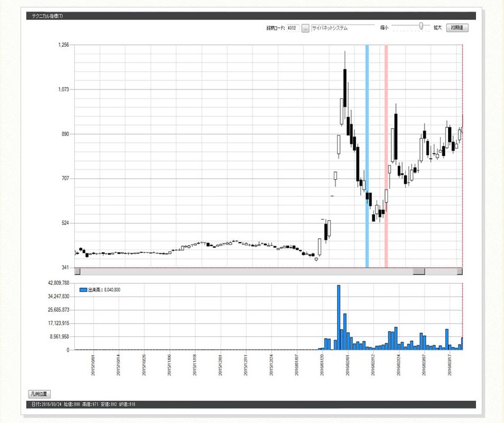Click the 縮小 label left of zoom slider

point(384,27)
